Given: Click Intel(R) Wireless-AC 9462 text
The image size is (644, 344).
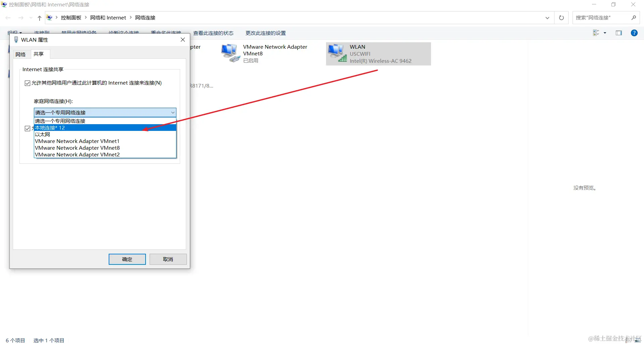Looking at the screenshot, I should pyautogui.click(x=380, y=61).
